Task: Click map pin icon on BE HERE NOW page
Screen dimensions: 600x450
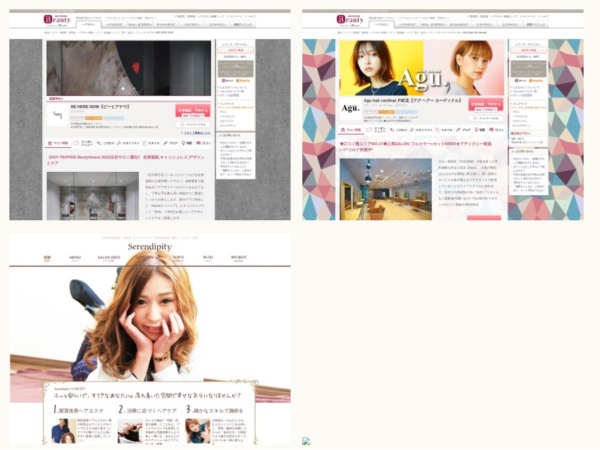Action: pos(184,143)
